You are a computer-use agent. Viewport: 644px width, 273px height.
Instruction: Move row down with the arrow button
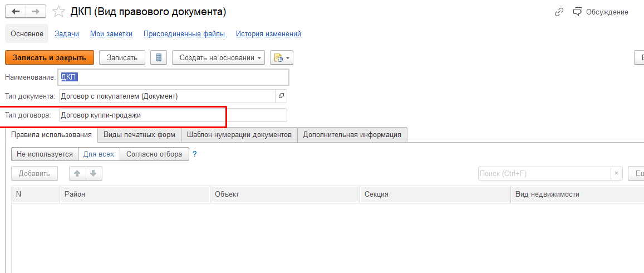[x=93, y=173]
